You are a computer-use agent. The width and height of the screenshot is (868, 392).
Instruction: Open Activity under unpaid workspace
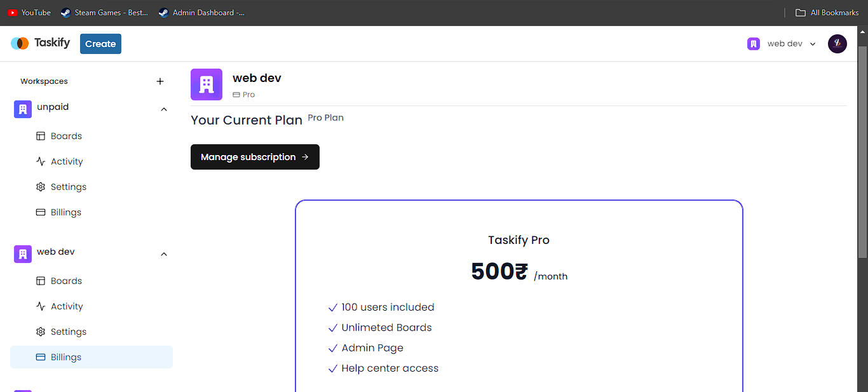point(92,161)
